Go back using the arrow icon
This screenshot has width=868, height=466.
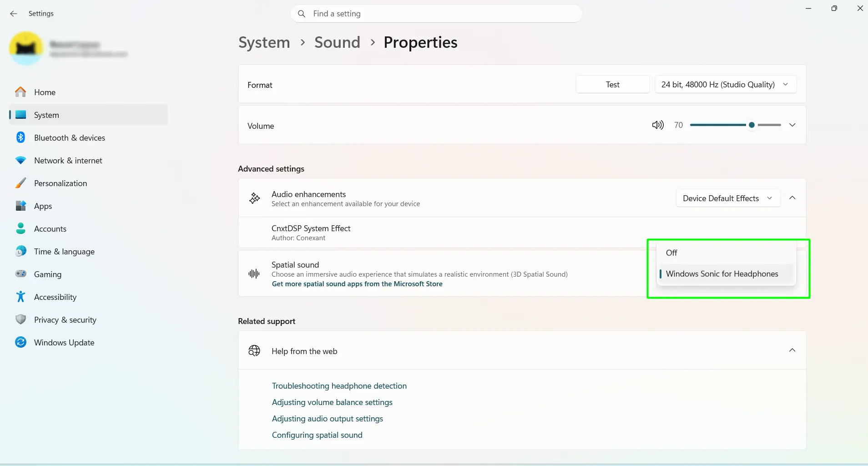(x=14, y=14)
